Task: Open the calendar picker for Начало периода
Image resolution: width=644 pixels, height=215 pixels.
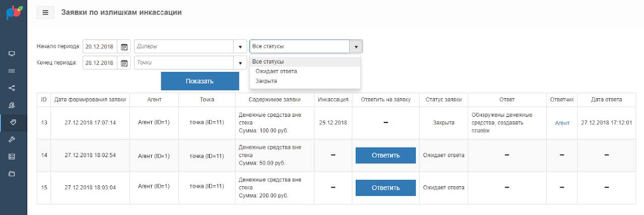Action: point(124,47)
